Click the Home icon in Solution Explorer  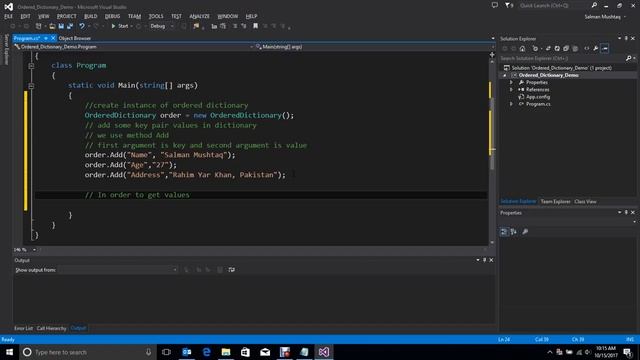click(522, 49)
